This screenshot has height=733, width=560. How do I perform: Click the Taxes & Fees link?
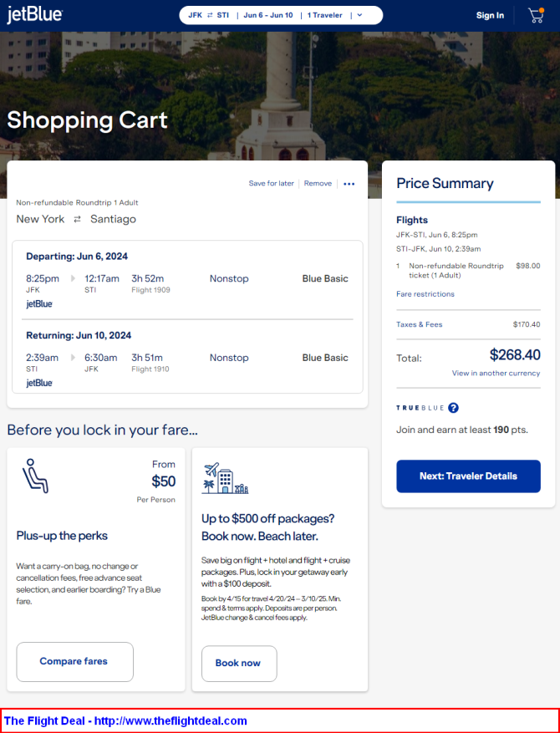[420, 324]
